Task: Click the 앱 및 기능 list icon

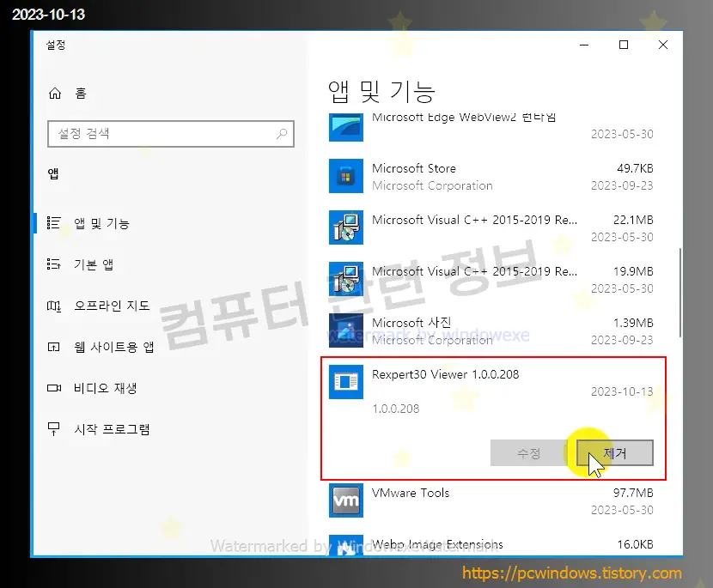Action: [53, 222]
